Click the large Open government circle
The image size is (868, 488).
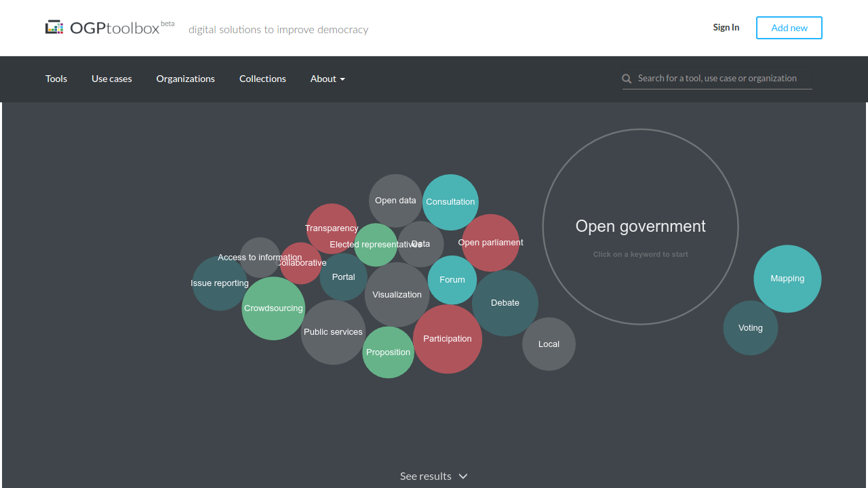(641, 226)
